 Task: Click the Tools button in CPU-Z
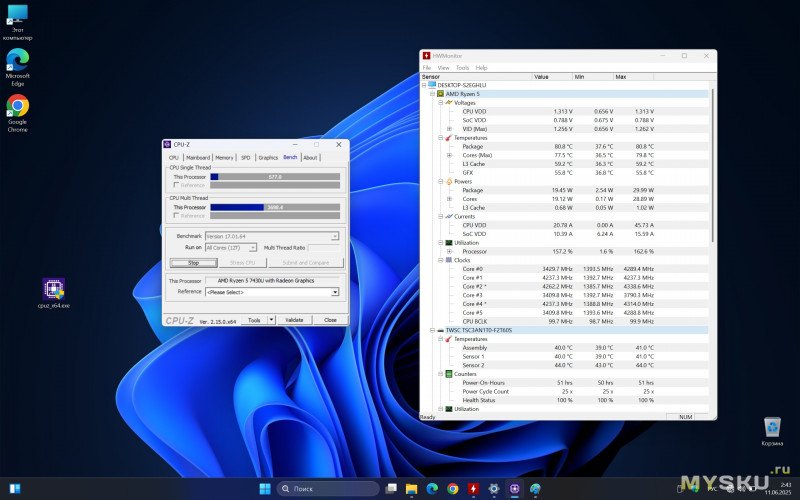pyautogui.click(x=254, y=320)
